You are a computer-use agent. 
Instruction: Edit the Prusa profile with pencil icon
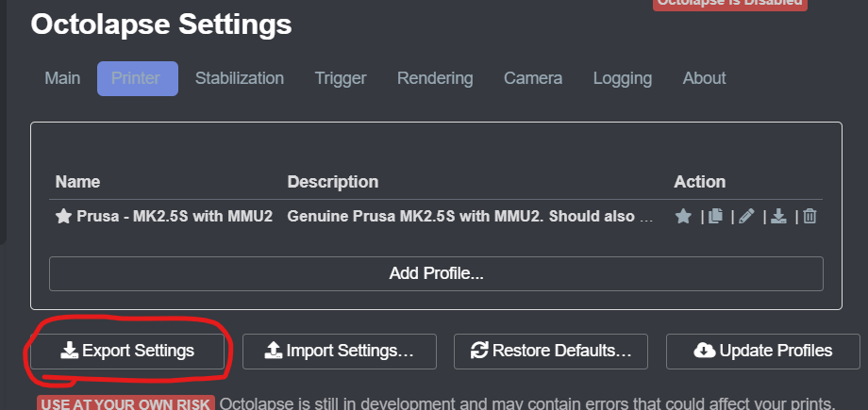pyautogui.click(x=746, y=217)
